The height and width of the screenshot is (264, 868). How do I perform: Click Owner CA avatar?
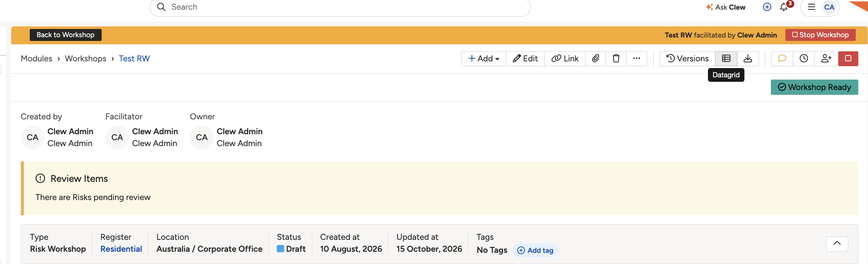pyautogui.click(x=202, y=138)
